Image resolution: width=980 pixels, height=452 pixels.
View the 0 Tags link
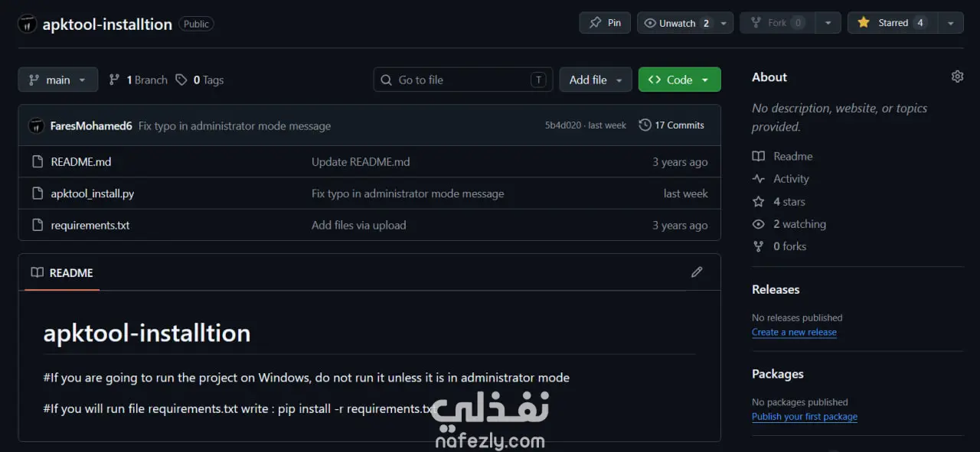(x=200, y=80)
